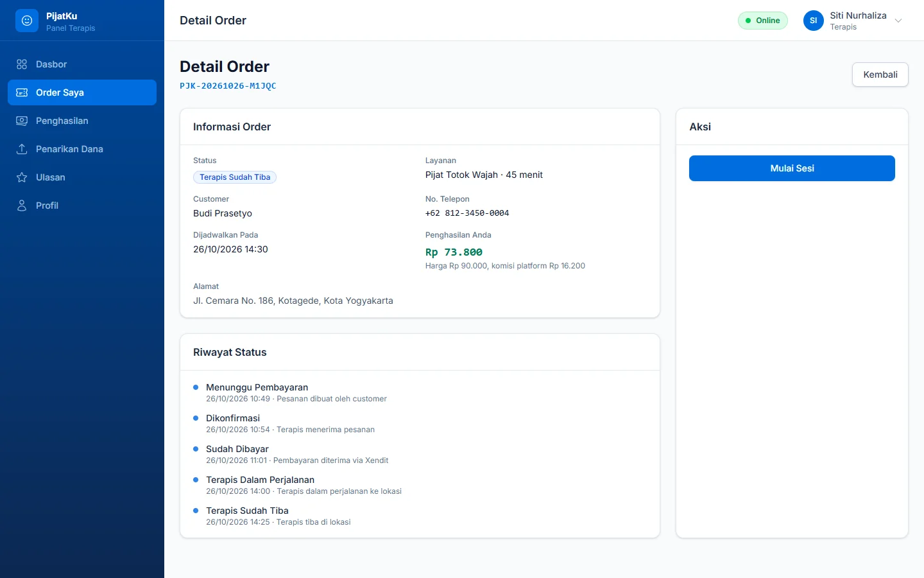
Task: Click the Profil person icon
Action: pyautogui.click(x=22, y=206)
